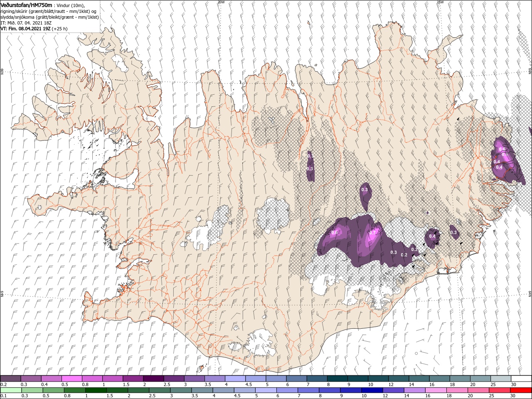Pick the rain scale swatch between 2 and 2.5
The height and width of the screenshot is (399, 532).
click(x=138, y=390)
